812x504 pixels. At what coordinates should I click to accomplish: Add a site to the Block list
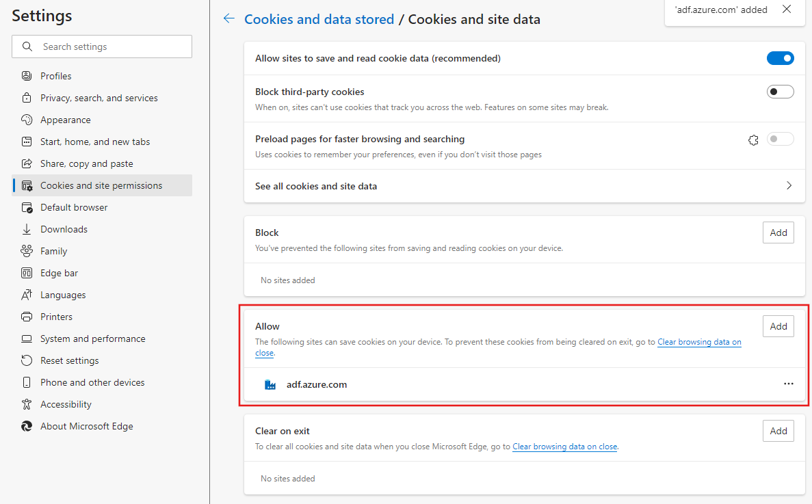tap(778, 233)
